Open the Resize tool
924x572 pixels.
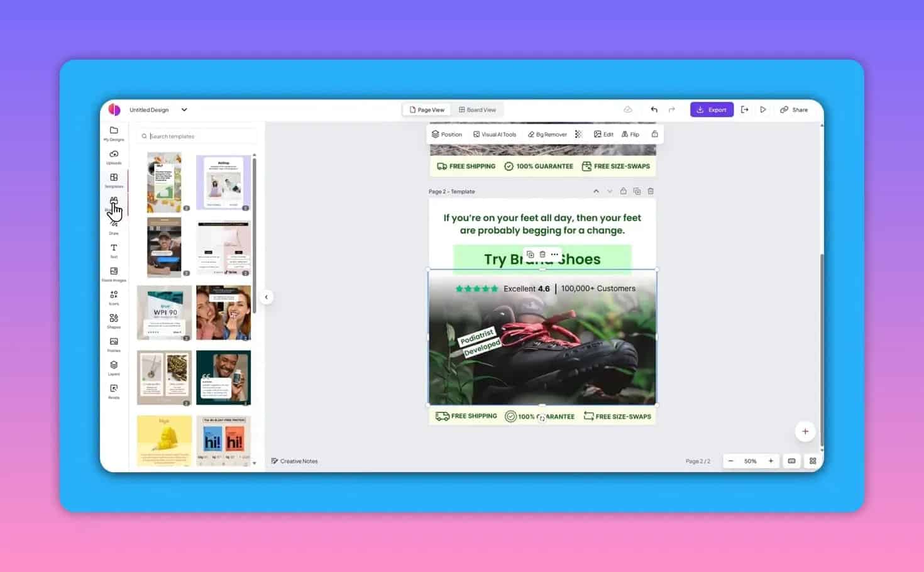(x=114, y=392)
